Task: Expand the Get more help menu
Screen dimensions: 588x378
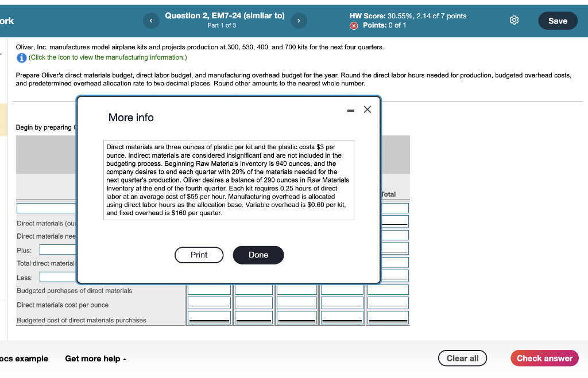Action: coord(96,358)
